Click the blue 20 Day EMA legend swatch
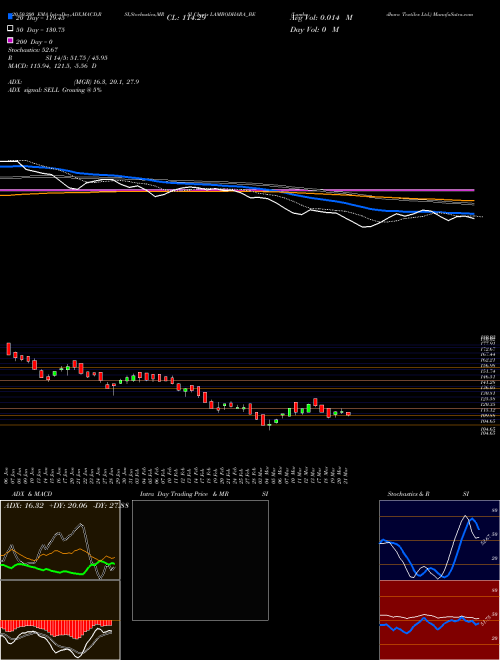500x660 pixels. point(10,16)
